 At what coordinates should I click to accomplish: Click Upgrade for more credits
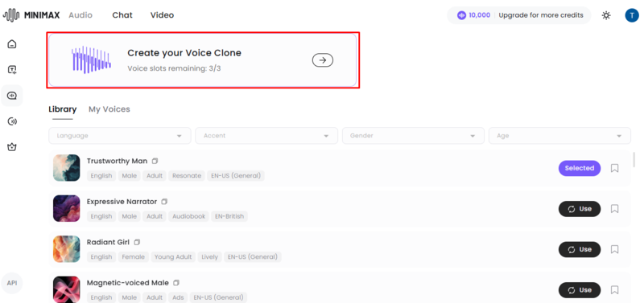pyautogui.click(x=541, y=15)
